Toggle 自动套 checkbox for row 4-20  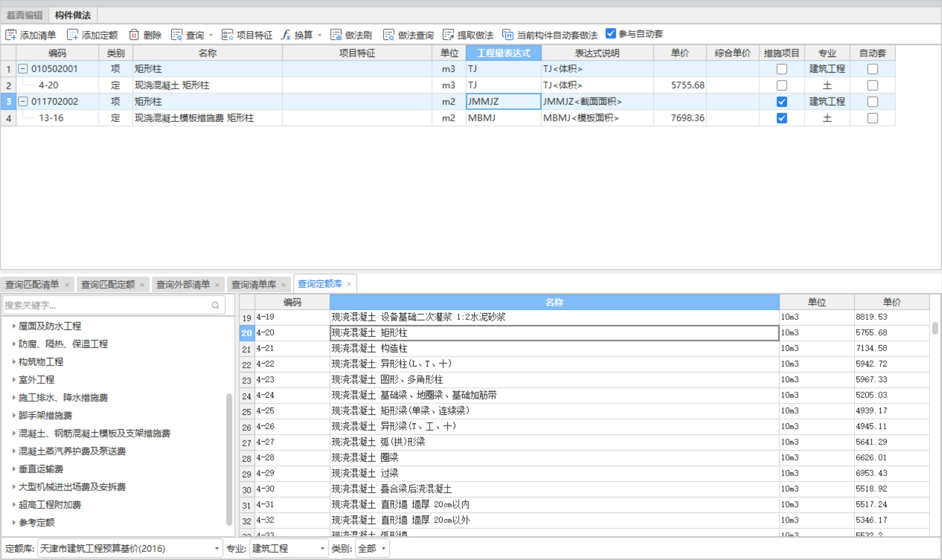point(872,86)
